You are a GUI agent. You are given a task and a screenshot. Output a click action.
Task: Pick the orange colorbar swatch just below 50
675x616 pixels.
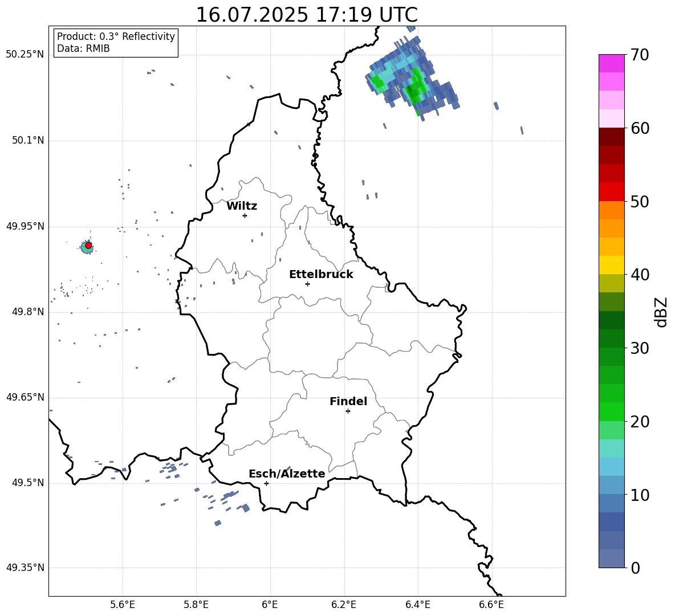pyautogui.click(x=612, y=210)
